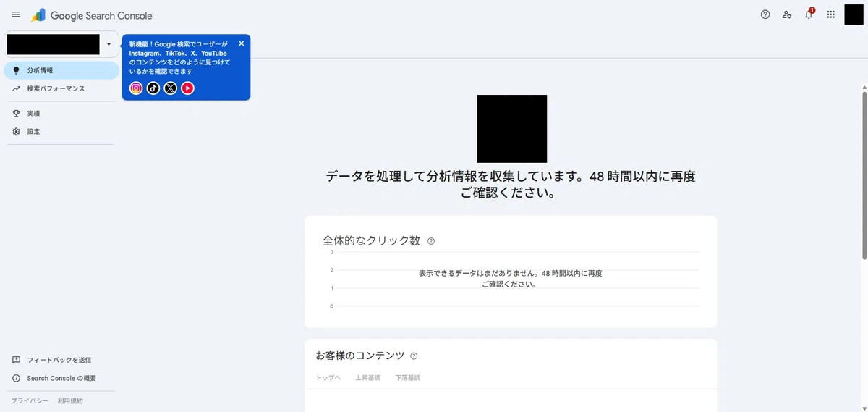This screenshot has width=868, height=412.
Task: Click help icon next to お客様のコンテンツ
Action: [414, 356]
